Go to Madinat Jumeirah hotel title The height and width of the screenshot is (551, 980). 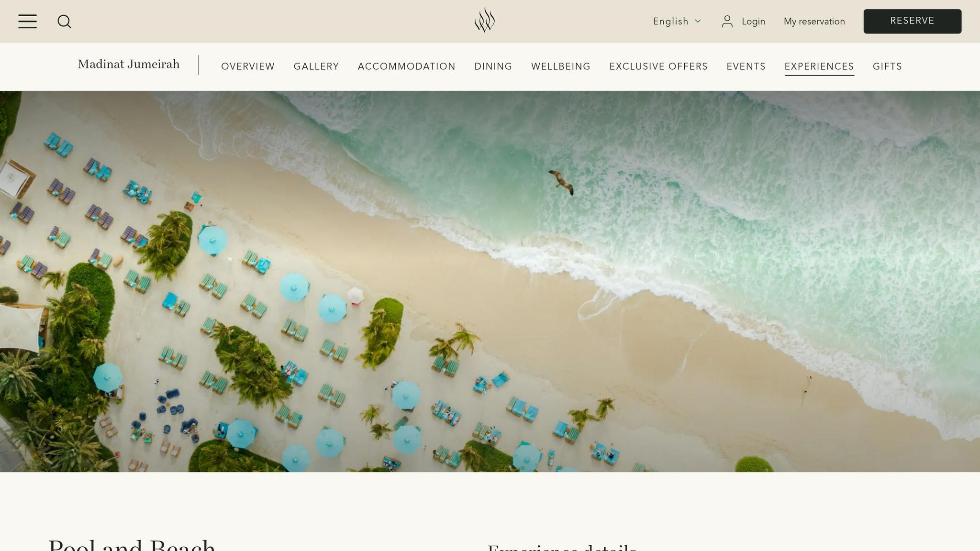tap(129, 64)
